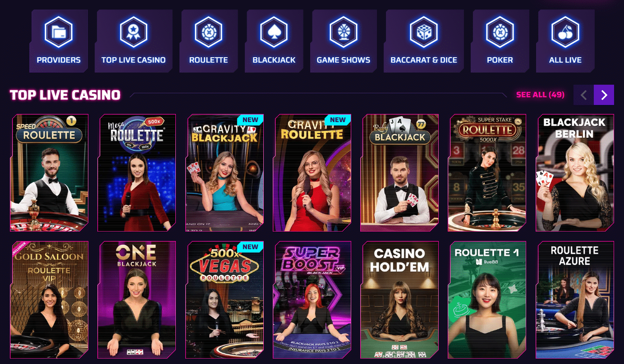Launch Roulette Azure game

coord(575,300)
